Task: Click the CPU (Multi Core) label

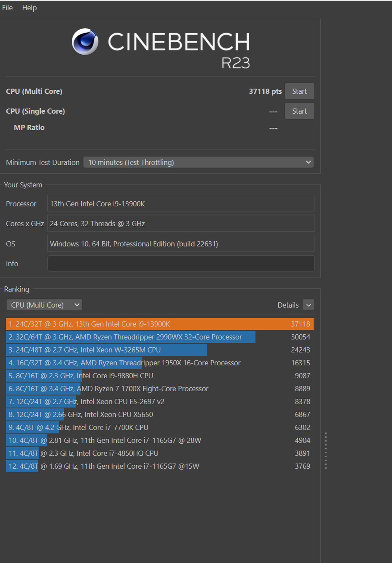Action: click(x=34, y=91)
